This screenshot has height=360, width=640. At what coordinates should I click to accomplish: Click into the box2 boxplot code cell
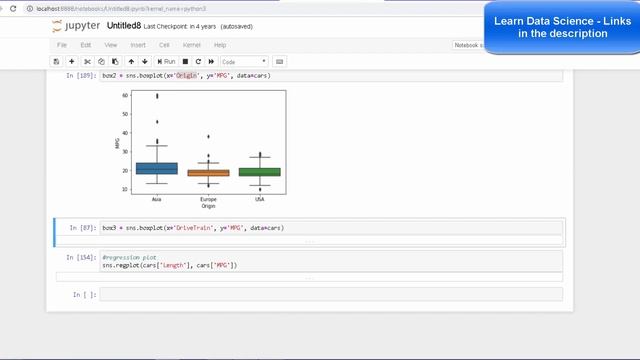pyautogui.click(x=331, y=76)
